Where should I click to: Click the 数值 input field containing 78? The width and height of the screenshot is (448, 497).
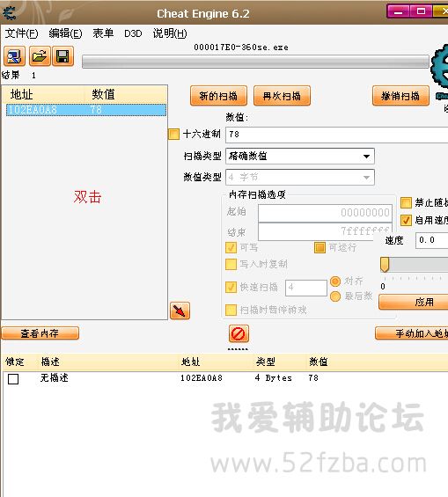click(337, 135)
